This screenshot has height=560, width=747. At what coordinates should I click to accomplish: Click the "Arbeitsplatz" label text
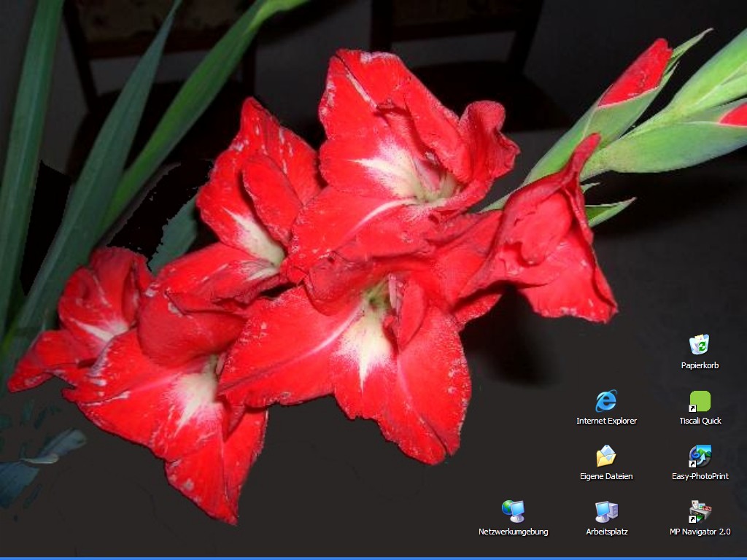tap(607, 532)
